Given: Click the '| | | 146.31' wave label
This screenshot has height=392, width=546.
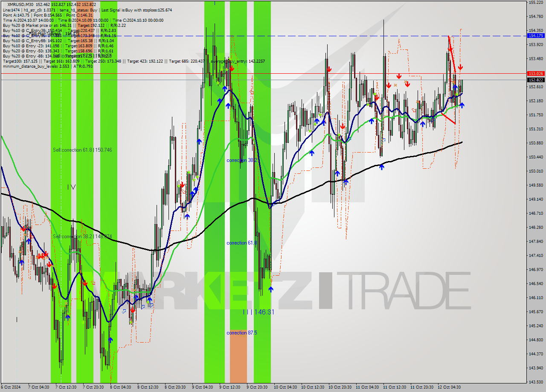Looking at the screenshot, I should (x=258, y=312).
